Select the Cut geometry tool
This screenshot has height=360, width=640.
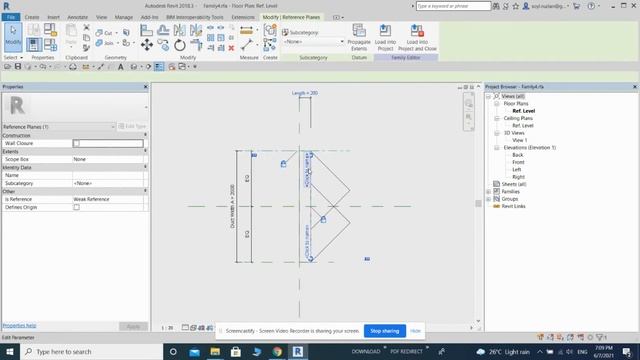pyautogui.click(x=104, y=33)
